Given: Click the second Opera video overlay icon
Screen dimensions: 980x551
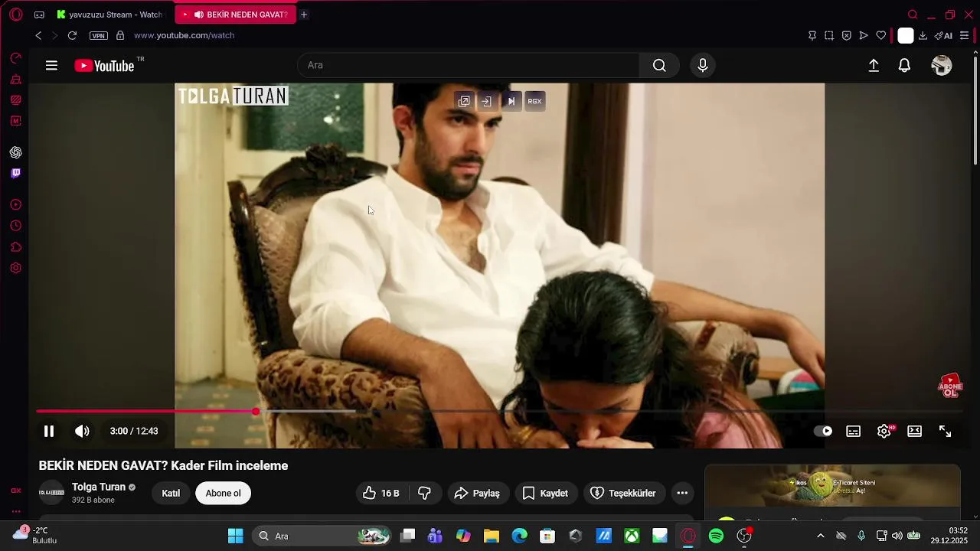Looking at the screenshot, I should [486, 101].
